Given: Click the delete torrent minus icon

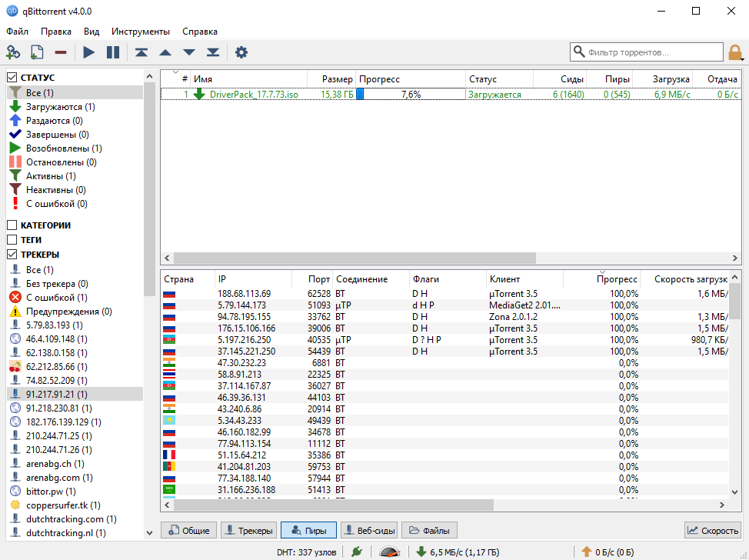Looking at the screenshot, I should point(61,52).
